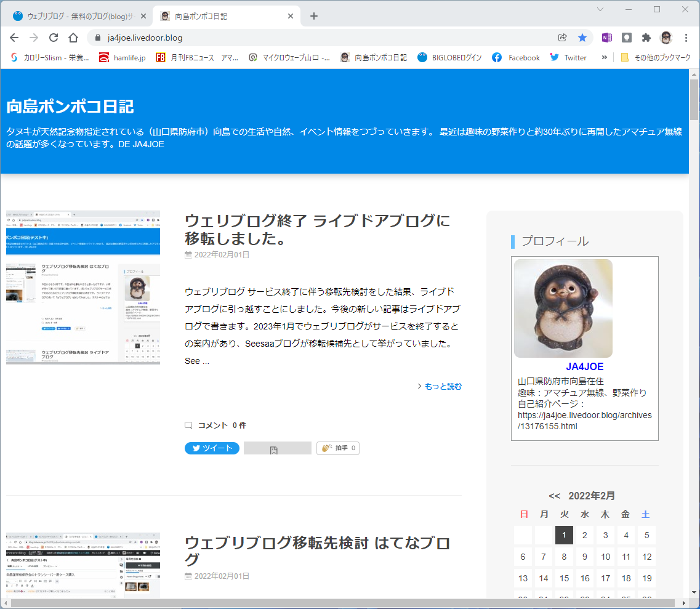Open the first article's screenshot thumbnail

[x=83, y=288]
